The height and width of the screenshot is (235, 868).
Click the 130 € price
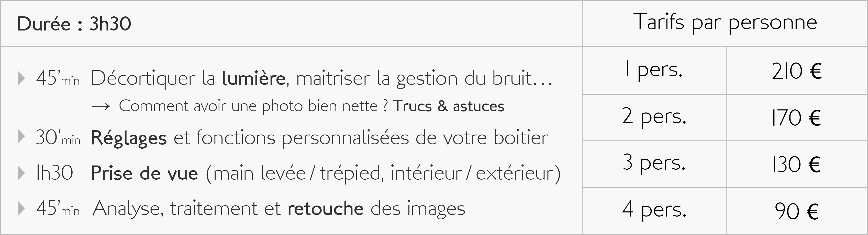(796, 165)
